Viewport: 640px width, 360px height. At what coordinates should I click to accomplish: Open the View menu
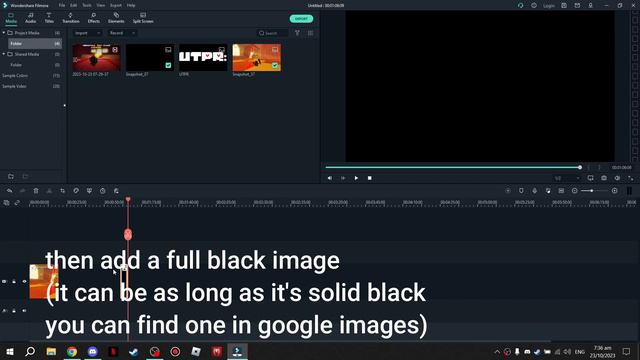click(x=101, y=5)
